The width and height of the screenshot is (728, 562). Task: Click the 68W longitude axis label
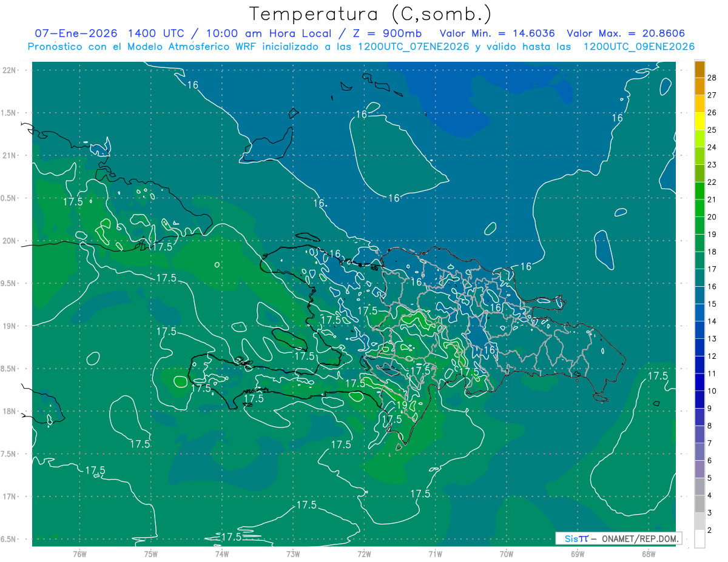click(x=648, y=553)
